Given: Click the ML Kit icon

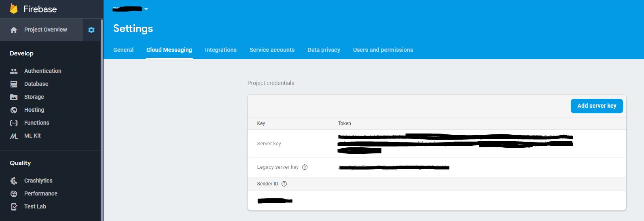Looking at the screenshot, I should click(14, 136).
